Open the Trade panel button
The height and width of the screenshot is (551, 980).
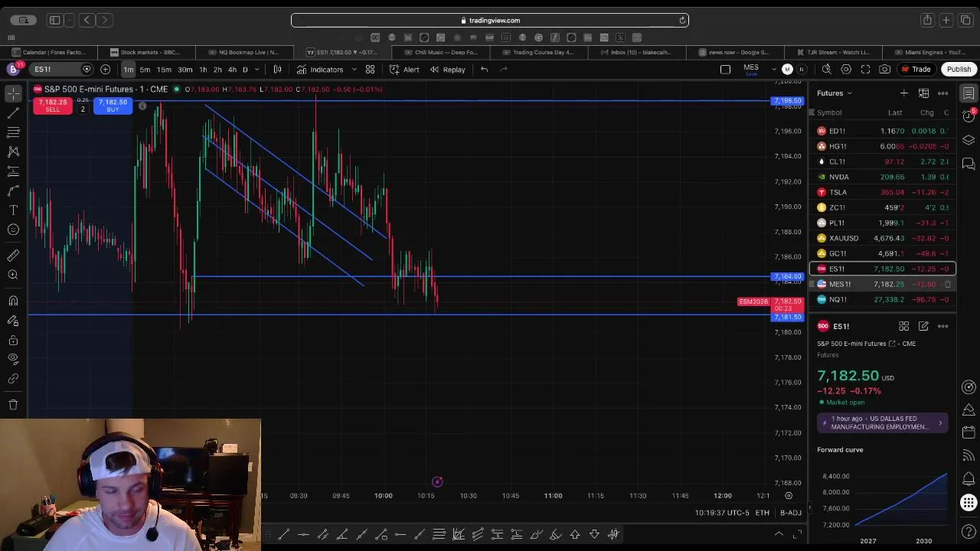pos(915,70)
